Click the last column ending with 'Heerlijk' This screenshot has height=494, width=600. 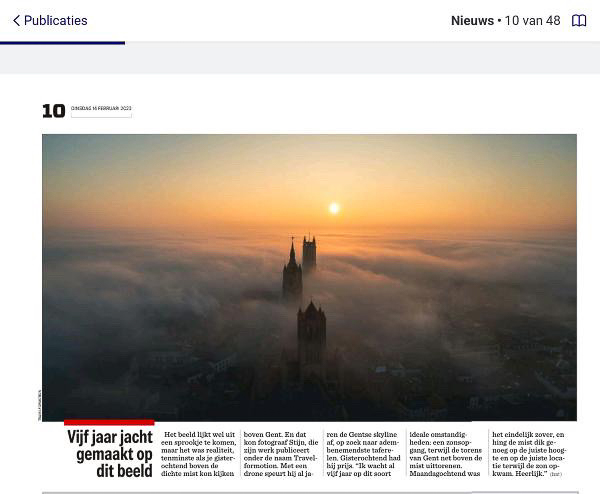coord(528,453)
